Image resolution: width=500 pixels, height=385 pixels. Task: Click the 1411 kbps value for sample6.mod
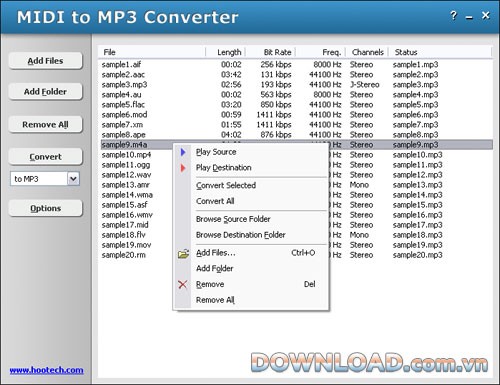coord(274,114)
